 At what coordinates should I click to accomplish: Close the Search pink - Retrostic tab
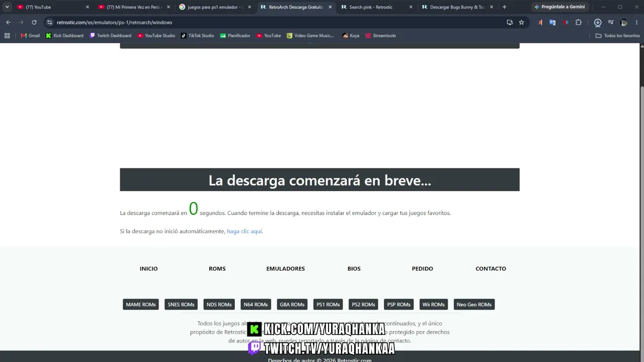click(x=411, y=7)
